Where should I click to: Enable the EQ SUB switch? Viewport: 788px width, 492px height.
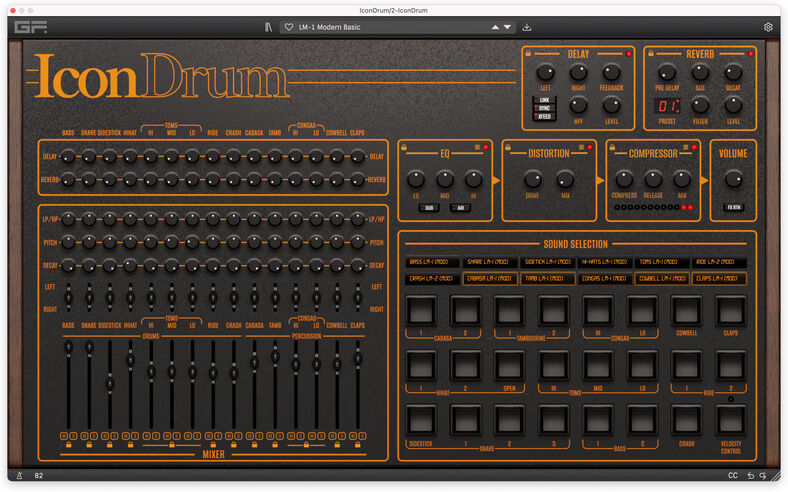pos(429,208)
